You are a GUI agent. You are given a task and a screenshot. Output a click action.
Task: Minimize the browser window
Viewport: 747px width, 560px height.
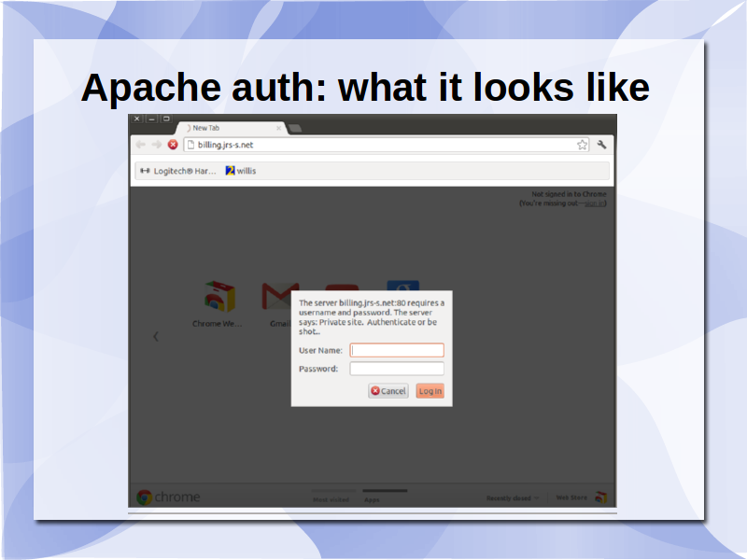[x=151, y=119]
